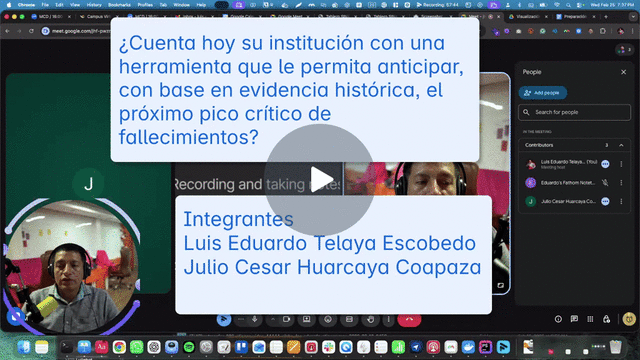
Task: Open more options in Meet controls
Action: coord(389,320)
